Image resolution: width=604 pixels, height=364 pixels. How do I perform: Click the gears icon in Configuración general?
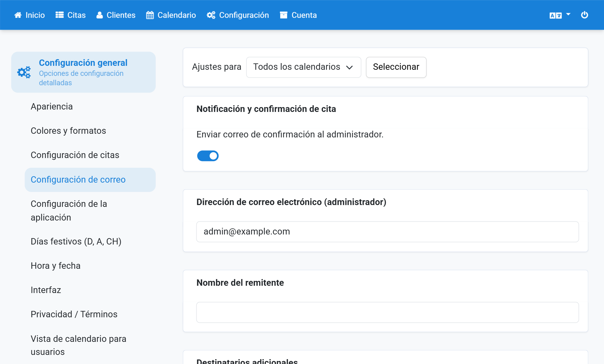point(24,72)
